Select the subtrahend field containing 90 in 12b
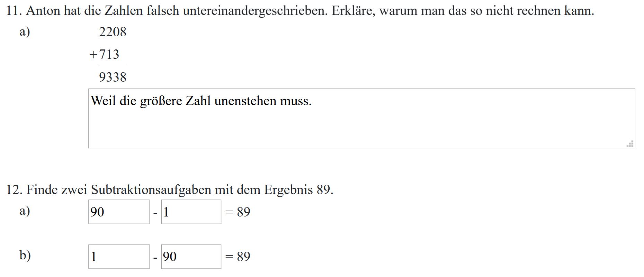644x277 pixels. [191, 257]
